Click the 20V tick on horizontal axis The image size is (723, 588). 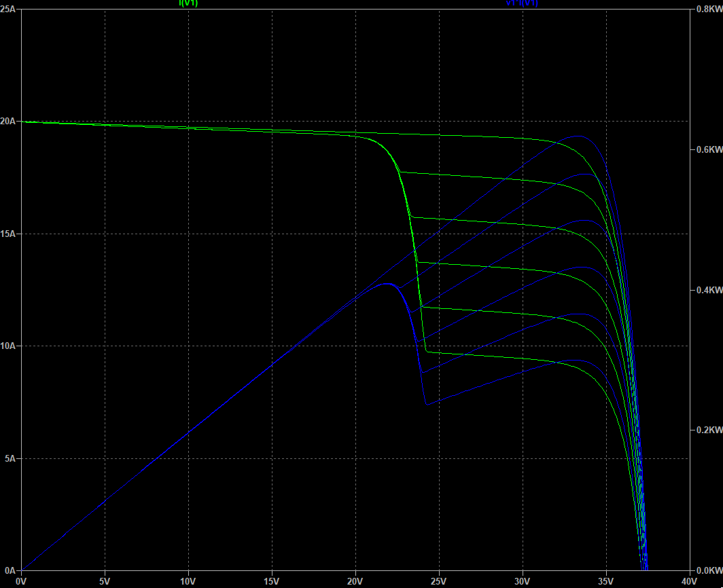tap(355, 581)
